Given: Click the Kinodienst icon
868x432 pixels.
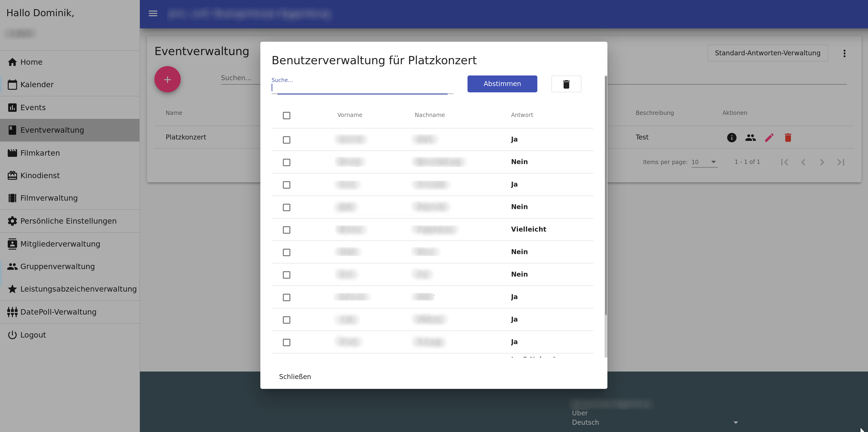Looking at the screenshot, I should 12,176.
